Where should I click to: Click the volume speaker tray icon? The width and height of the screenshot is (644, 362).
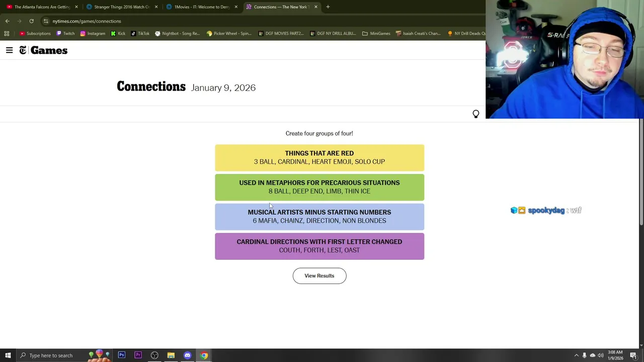click(600, 355)
